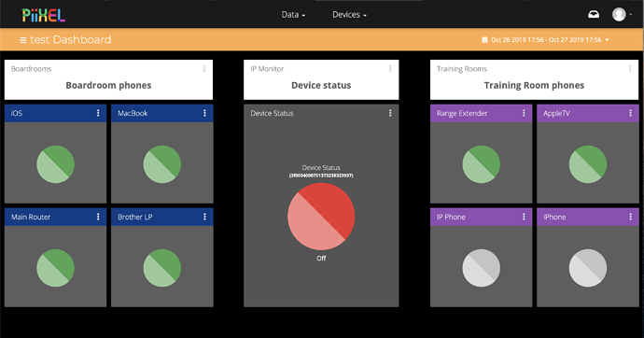Screen dimensions: 644x338
Task: Click the Device status heading in IP Monitor
Action: pyautogui.click(x=321, y=85)
